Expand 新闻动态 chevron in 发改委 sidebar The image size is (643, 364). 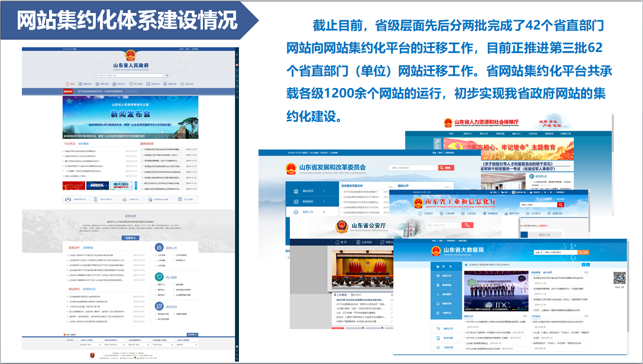tap(324, 201)
